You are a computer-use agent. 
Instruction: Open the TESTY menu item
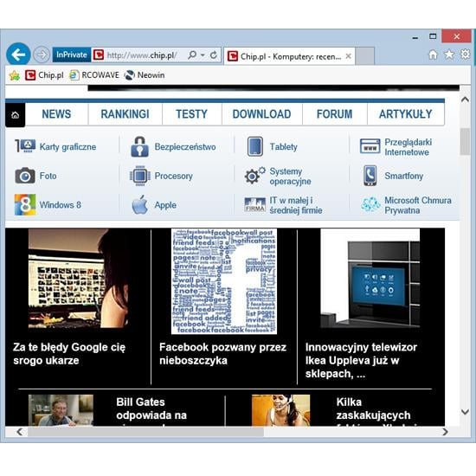192,114
